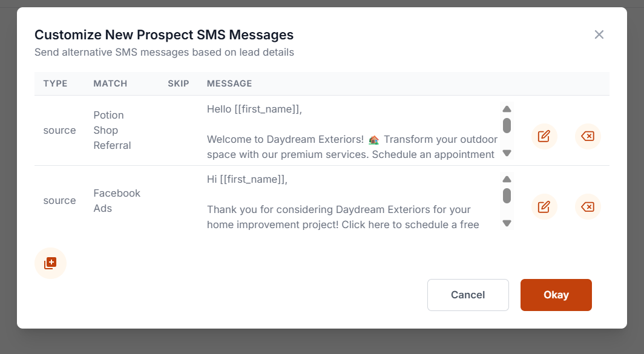Screen dimensions: 644x354
Task: Click the Cancel button
Action: click(x=467, y=295)
